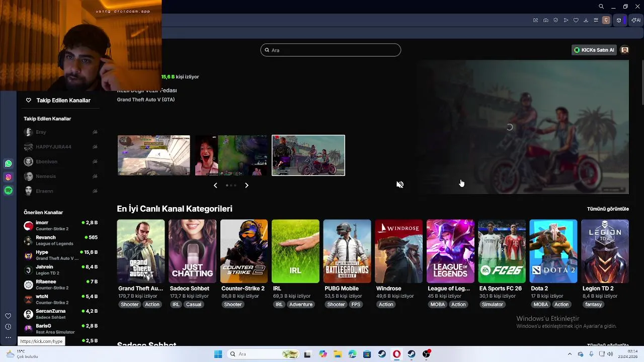The image size is (644, 362).
Task: Click the snapshot edit icon in the address bar
Action: (x=535, y=20)
